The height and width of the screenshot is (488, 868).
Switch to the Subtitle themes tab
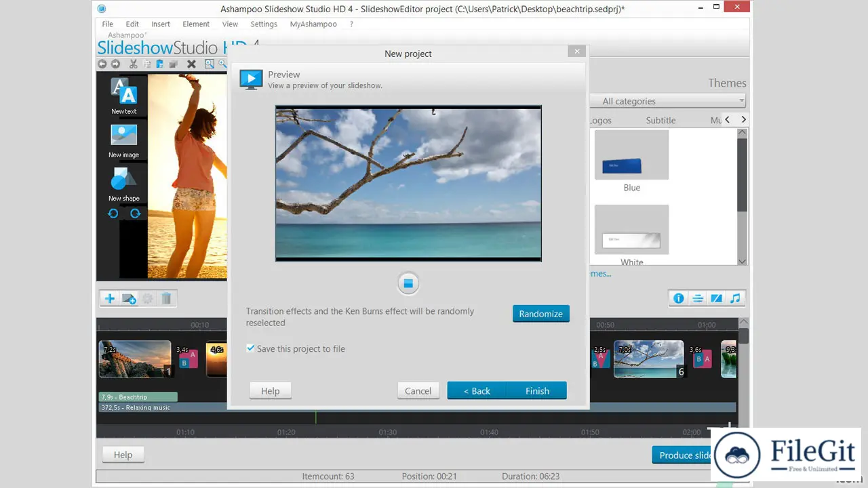pyautogui.click(x=660, y=120)
